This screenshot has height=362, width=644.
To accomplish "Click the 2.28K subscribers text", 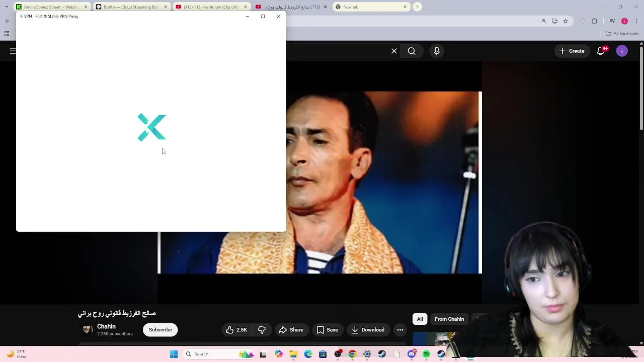I will (115, 334).
